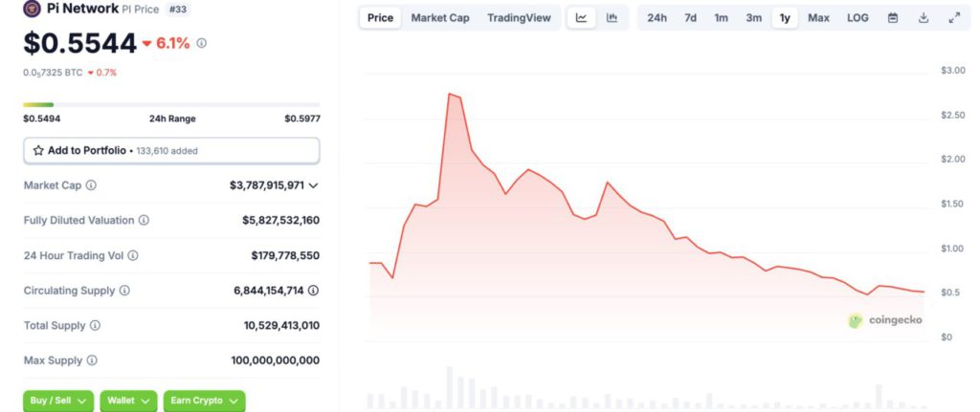Set chart range to Max
980x412 pixels.
click(x=819, y=18)
